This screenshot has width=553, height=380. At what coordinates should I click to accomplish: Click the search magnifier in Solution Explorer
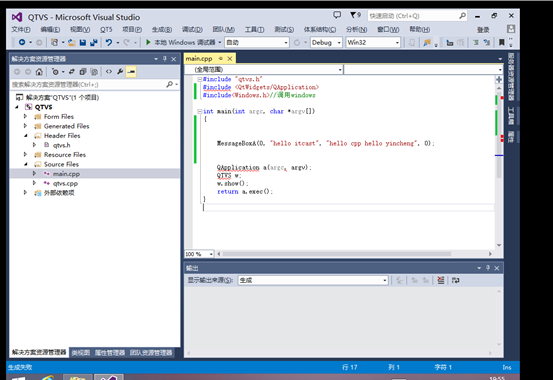170,84
